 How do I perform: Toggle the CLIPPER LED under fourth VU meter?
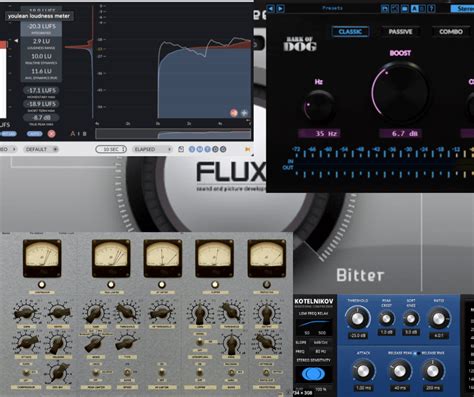215,285
